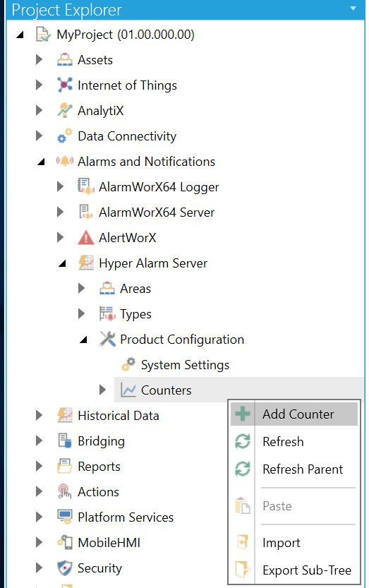Viewport: 369px width, 588px height.
Task: Click the AlertWorX warning triangle icon
Action: [86, 237]
